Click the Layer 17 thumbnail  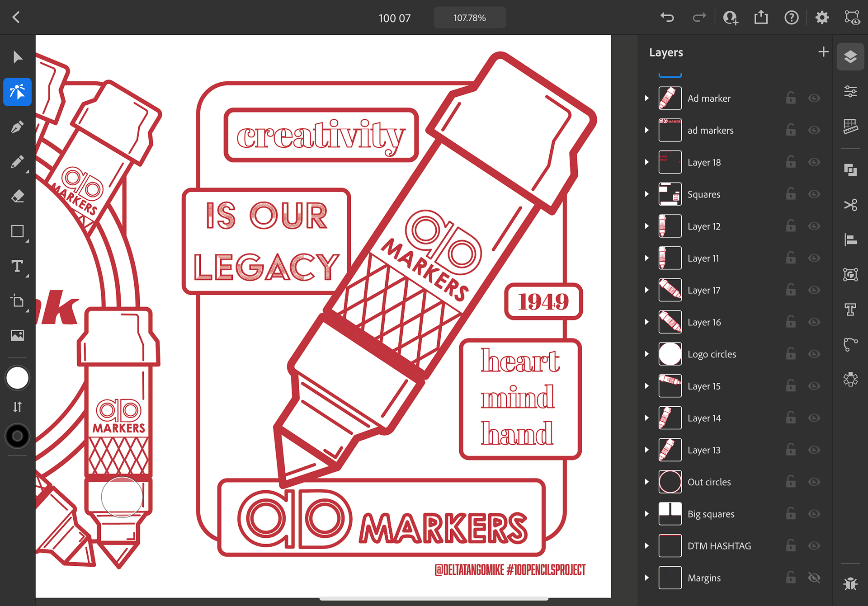pos(670,290)
